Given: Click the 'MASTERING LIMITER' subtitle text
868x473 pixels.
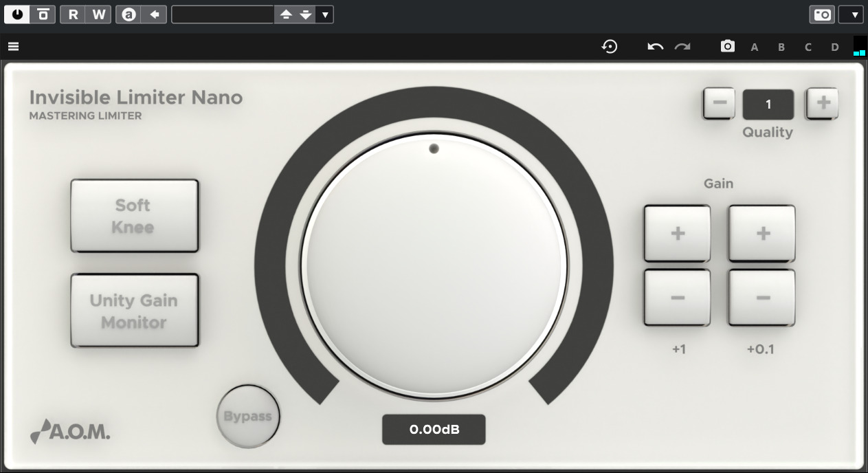Looking at the screenshot, I should coord(85,116).
